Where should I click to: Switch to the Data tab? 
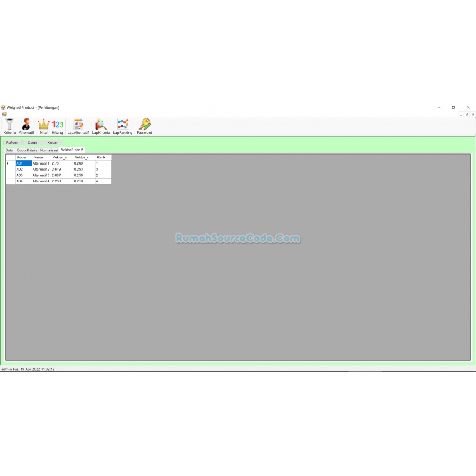coord(9,150)
